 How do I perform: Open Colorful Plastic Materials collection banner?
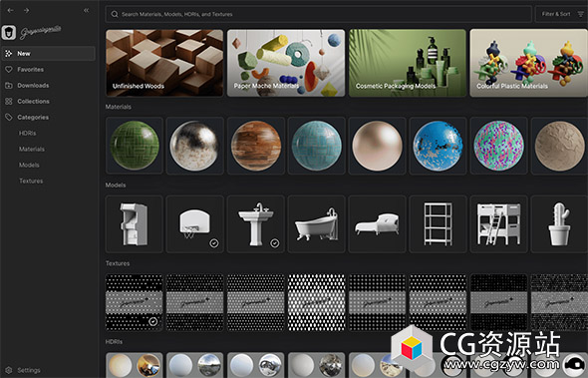[x=529, y=63]
